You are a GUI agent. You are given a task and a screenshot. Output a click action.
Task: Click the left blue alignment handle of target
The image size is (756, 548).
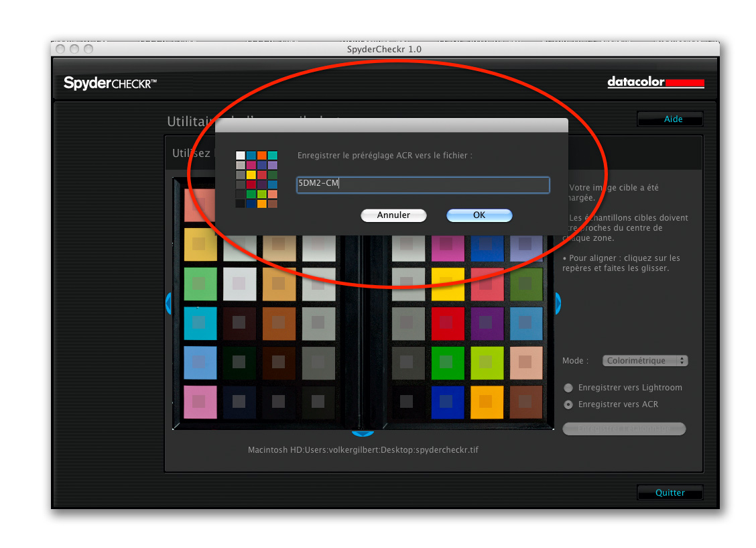[168, 303]
